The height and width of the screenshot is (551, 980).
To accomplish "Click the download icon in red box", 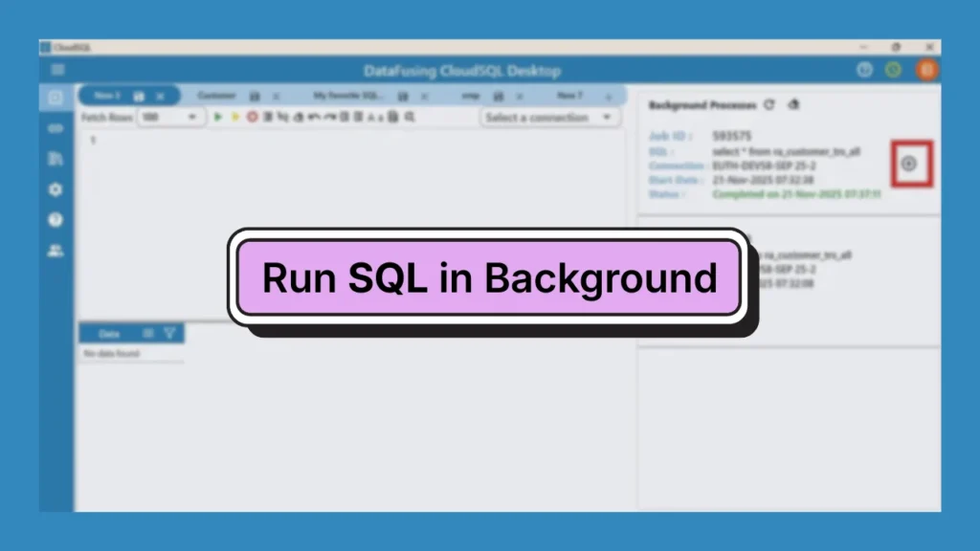I will point(909,164).
